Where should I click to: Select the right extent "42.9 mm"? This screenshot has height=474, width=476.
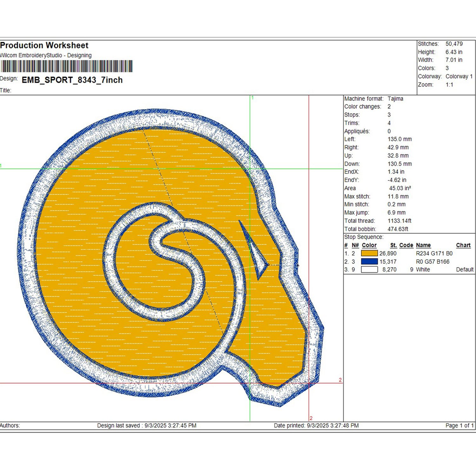[x=398, y=147]
